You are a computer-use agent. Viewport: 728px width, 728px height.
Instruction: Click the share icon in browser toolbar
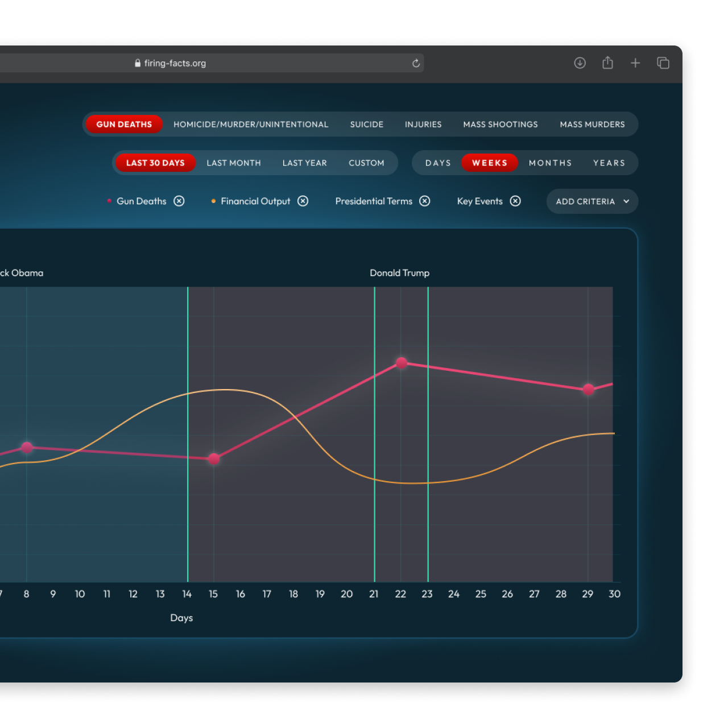pos(607,63)
